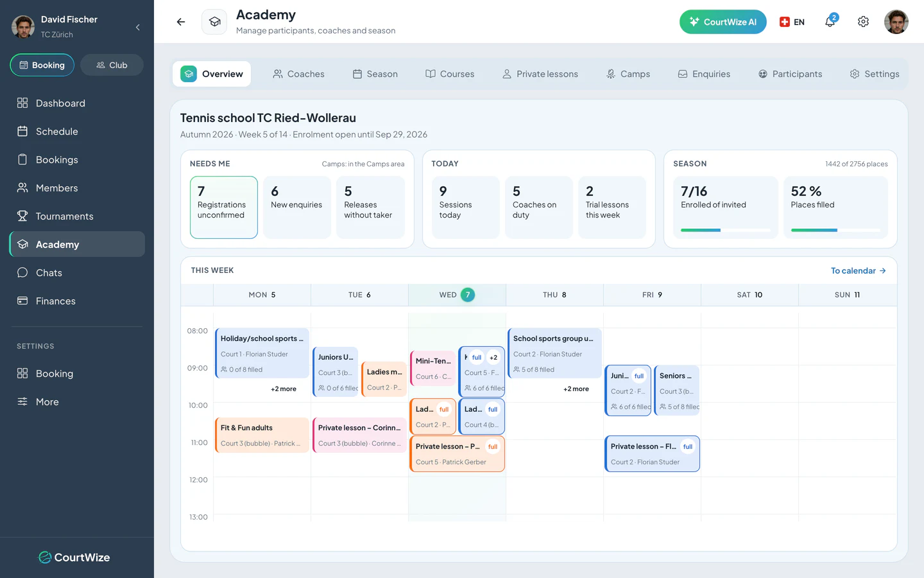The width and height of the screenshot is (924, 578).
Task: Switch to the Camps tab
Action: tap(628, 74)
